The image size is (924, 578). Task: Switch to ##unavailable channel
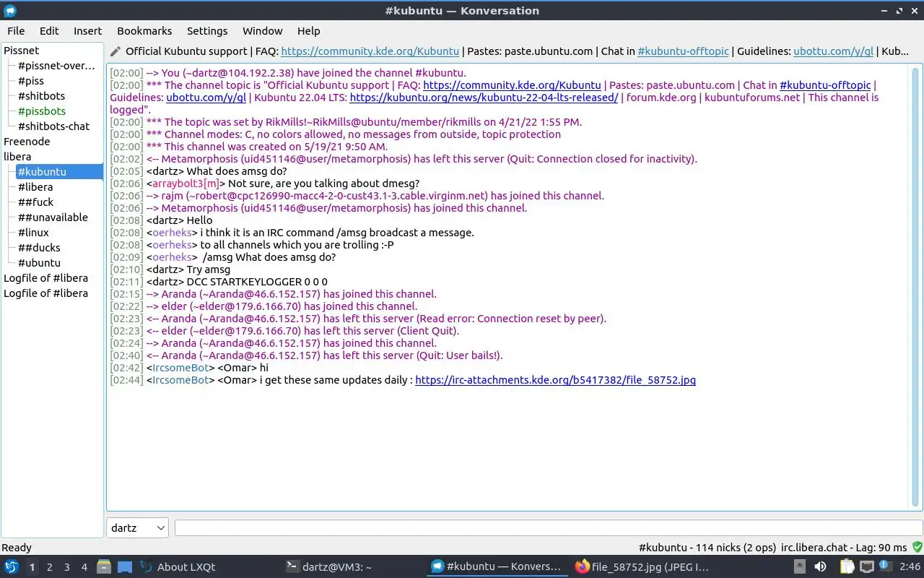[x=53, y=217]
